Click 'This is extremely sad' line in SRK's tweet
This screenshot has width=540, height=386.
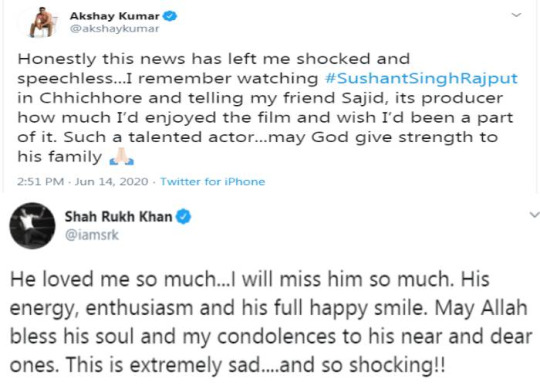pyautogui.click(x=163, y=365)
